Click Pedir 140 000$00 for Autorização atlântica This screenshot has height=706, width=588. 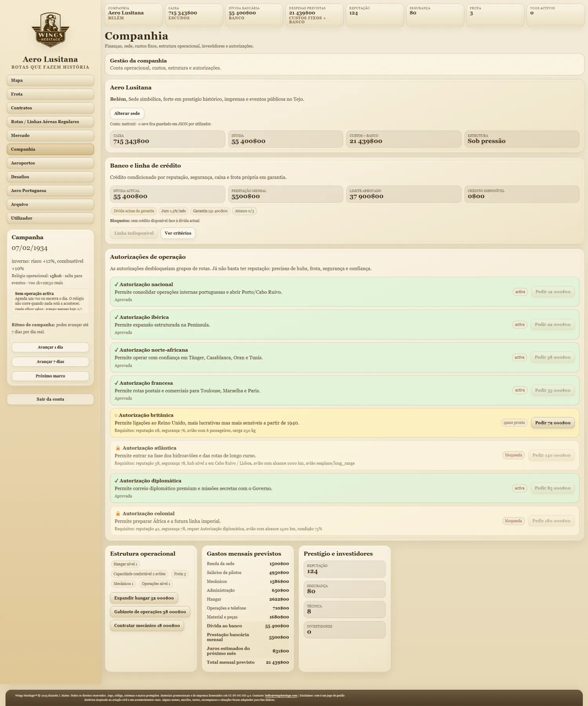click(551, 455)
